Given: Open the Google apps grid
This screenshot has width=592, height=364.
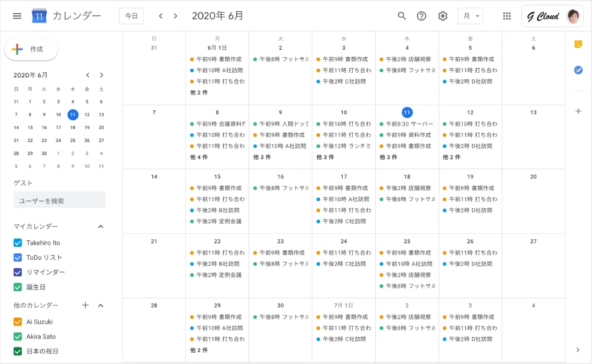Looking at the screenshot, I should click(507, 16).
